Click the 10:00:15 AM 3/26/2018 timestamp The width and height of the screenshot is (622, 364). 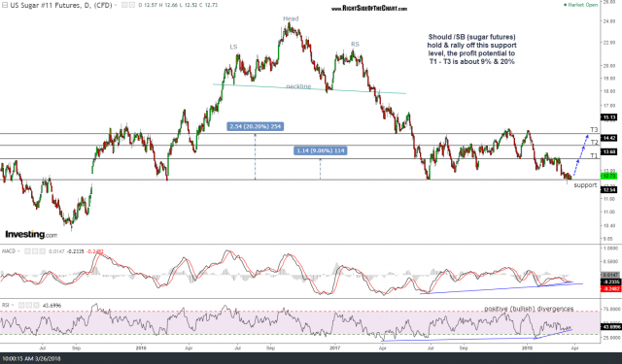31,359
